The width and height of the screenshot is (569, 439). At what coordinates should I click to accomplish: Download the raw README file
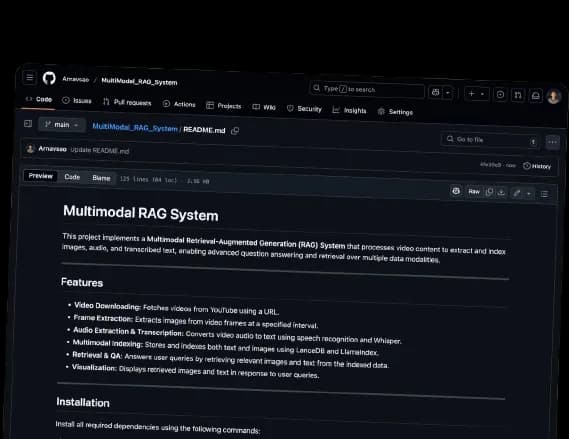click(502, 192)
